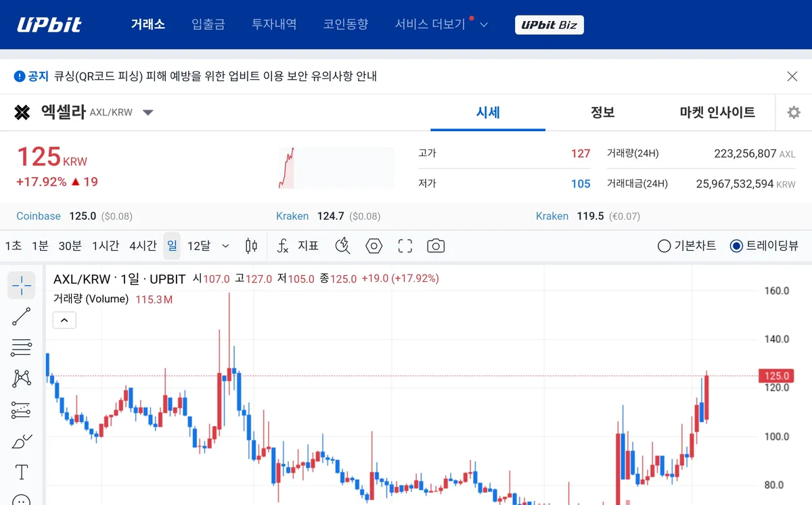Click the Coinbase 125.0 price link
The width and height of the screenshot is (812, 505).
coord(74,216)
